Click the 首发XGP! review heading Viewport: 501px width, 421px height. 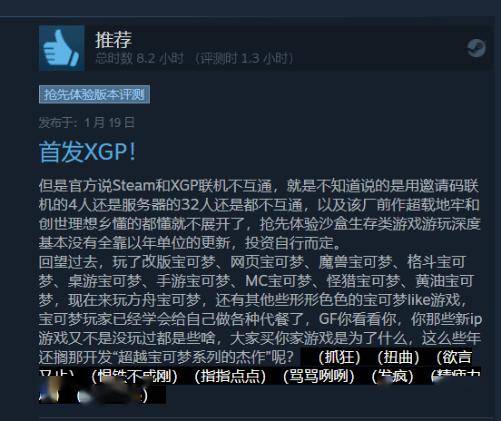(88, 152)
